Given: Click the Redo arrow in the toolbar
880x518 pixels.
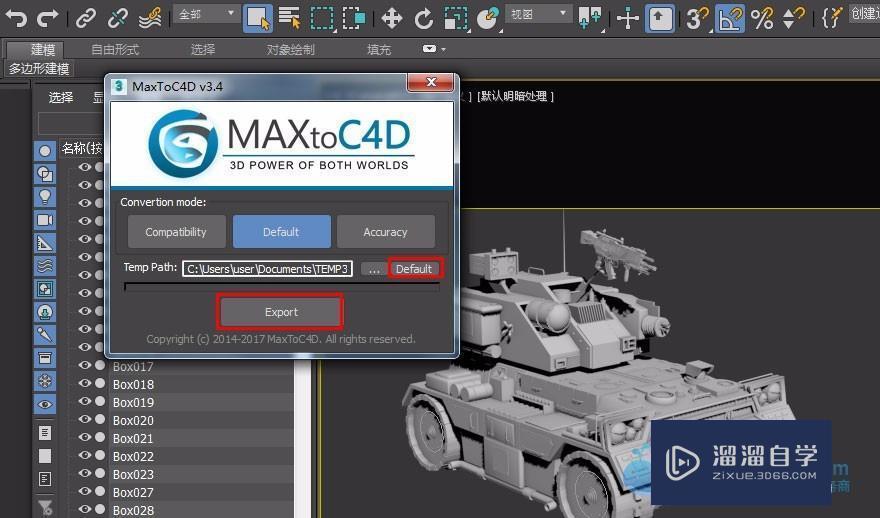Looking at the screenshot, I should point(48,18).
